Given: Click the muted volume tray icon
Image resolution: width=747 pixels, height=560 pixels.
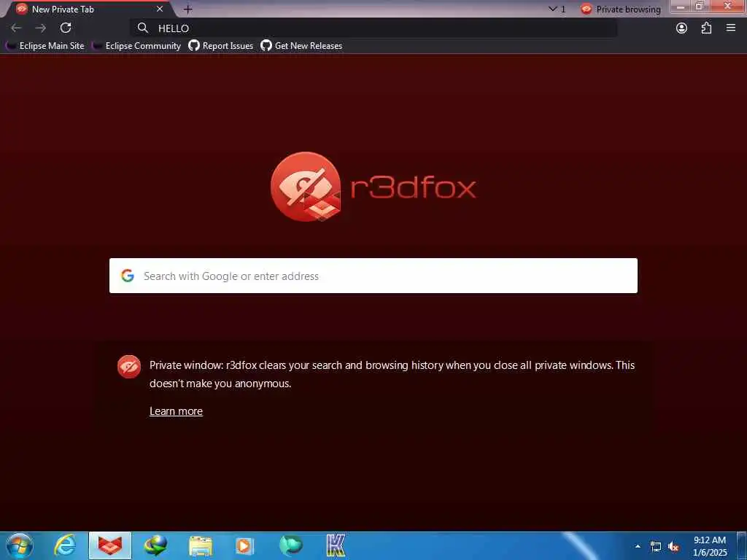Looking at the screenshot, I should [x=673, y=547].
